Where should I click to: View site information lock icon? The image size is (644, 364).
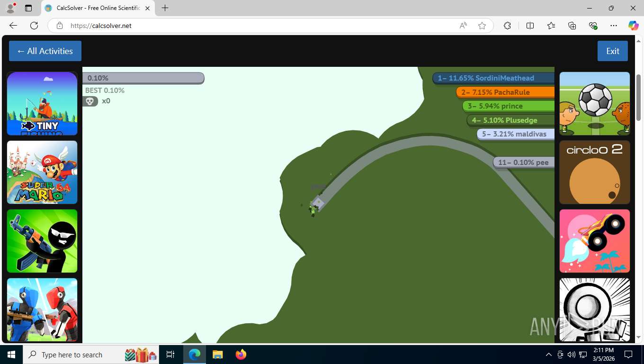[60, 26]
